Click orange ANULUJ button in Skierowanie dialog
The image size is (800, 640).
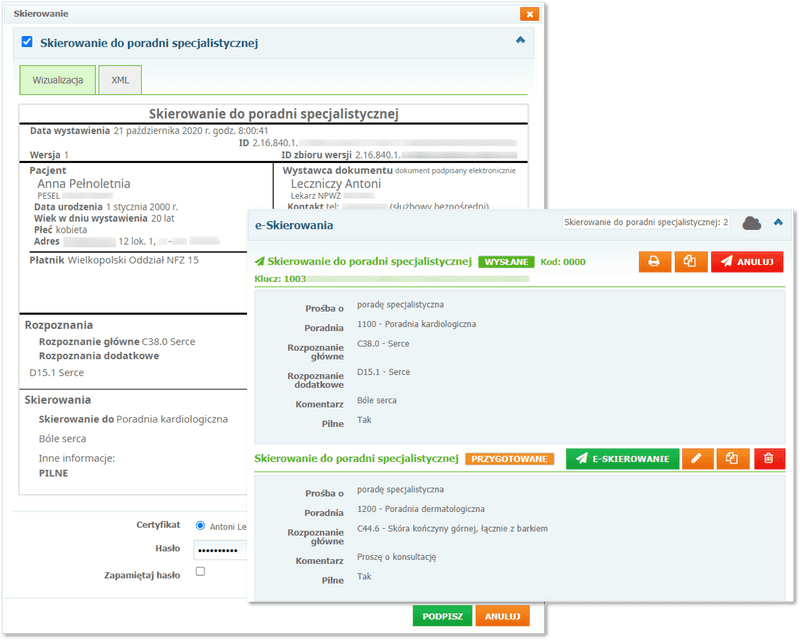(x=503, y=616)
